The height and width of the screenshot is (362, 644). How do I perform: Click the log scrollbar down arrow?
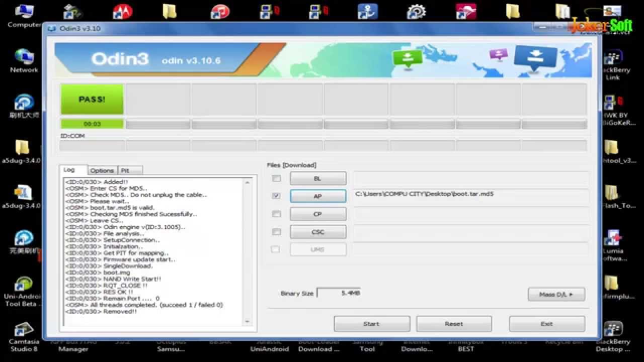(248, 321)
